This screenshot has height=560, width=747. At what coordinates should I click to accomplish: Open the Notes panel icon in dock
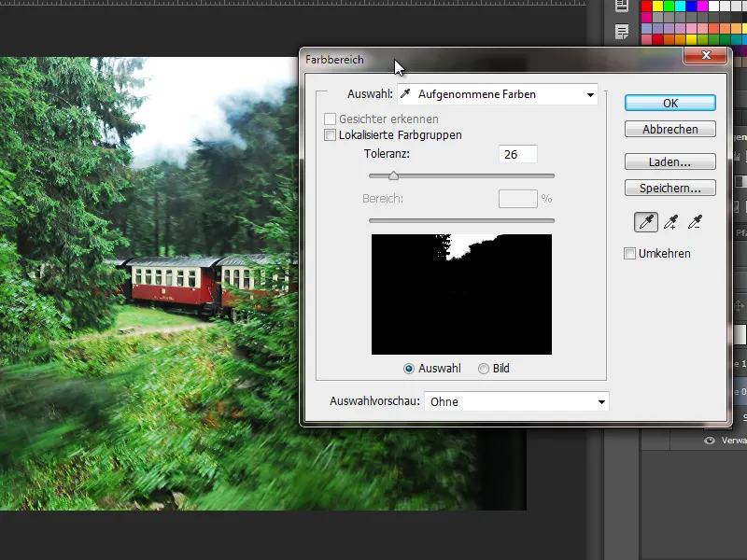pyautogui.click(x=622, y=32)
